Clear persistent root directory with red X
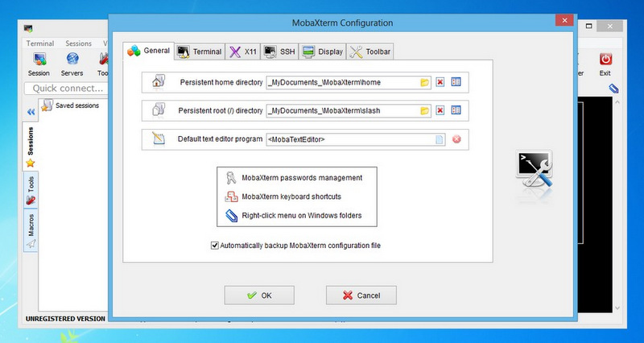 pyautogui.click(x=440, y=110)
